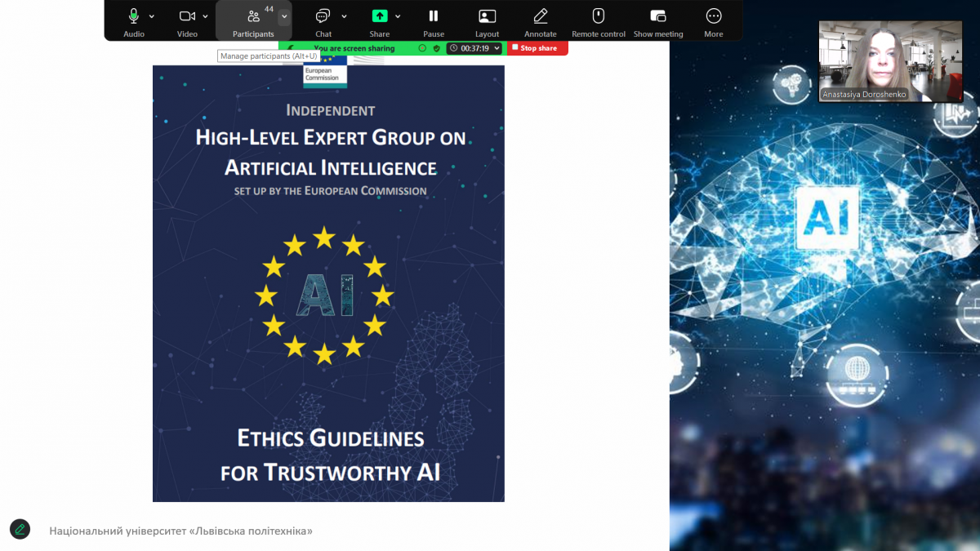
Task: Toggle the Video camera button
Action: pos(187,16)
